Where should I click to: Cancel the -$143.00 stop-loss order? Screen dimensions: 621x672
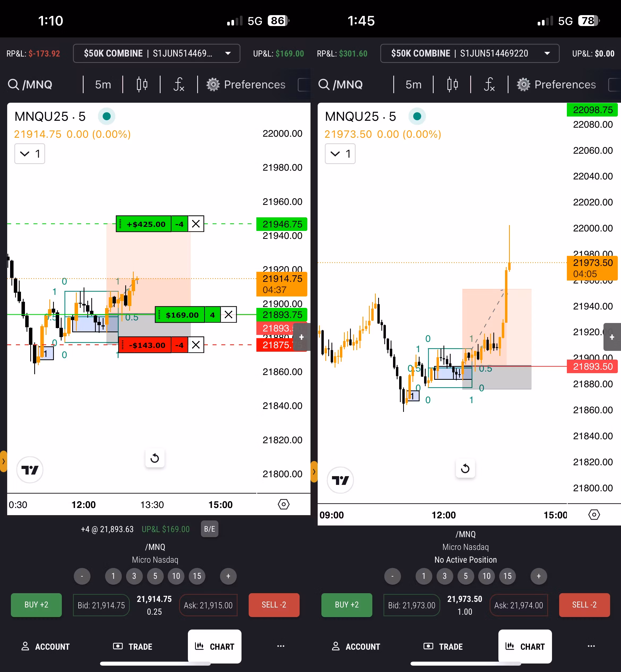point(196,345)
